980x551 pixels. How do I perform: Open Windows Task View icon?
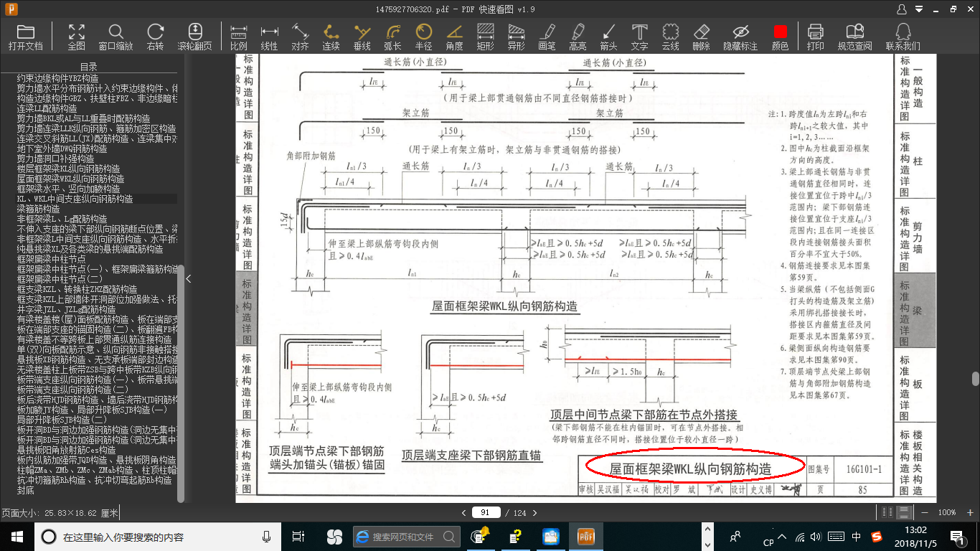pos(298,536)
